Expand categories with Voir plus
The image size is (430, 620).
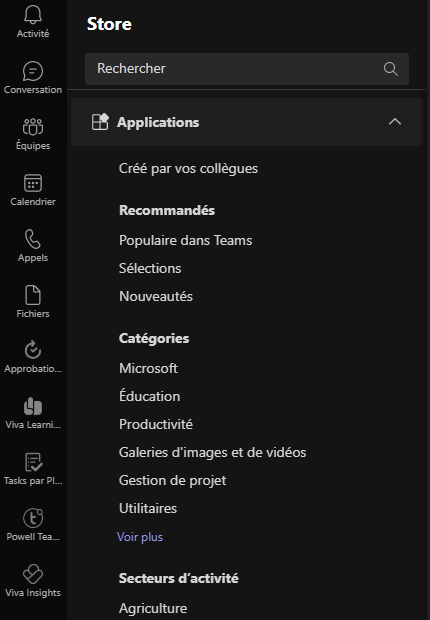(x=140, y=537)
